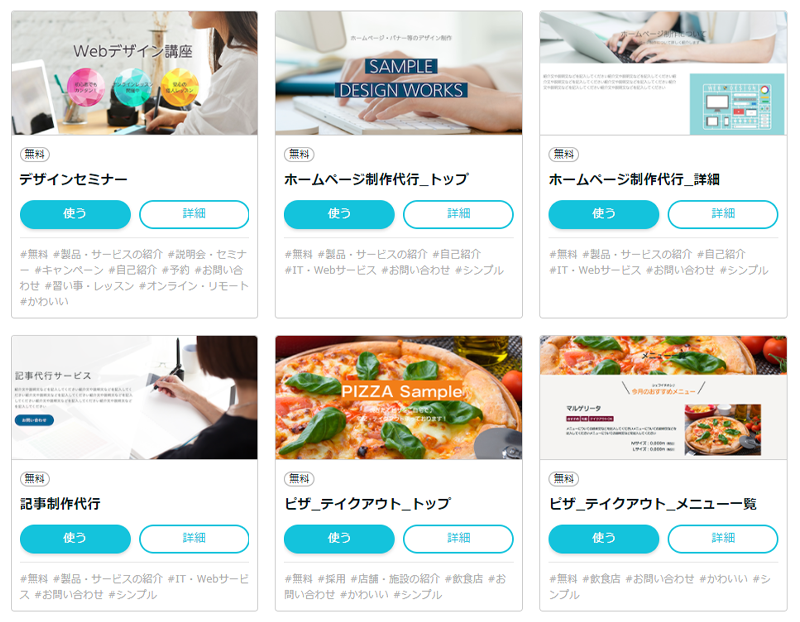Open 詳細 for ピザ_テイクアウト_メニュー一覧
800x622 pixels.
(x=723, y=538)
